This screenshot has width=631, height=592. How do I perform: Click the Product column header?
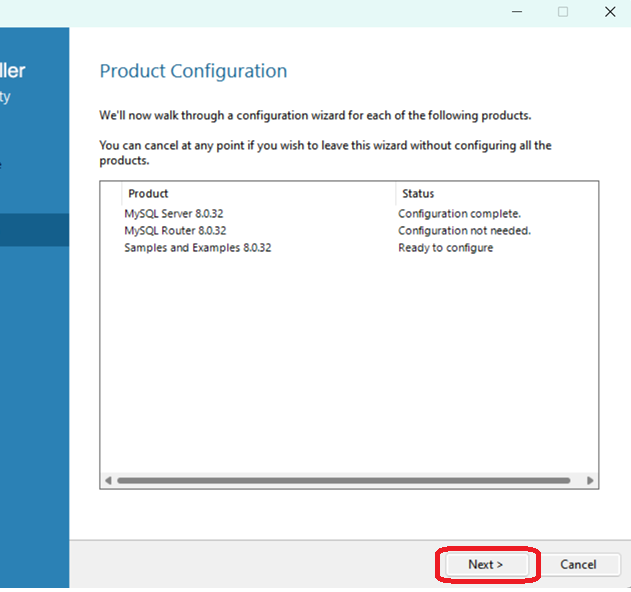pyautogui.click(x=258, y=194)
